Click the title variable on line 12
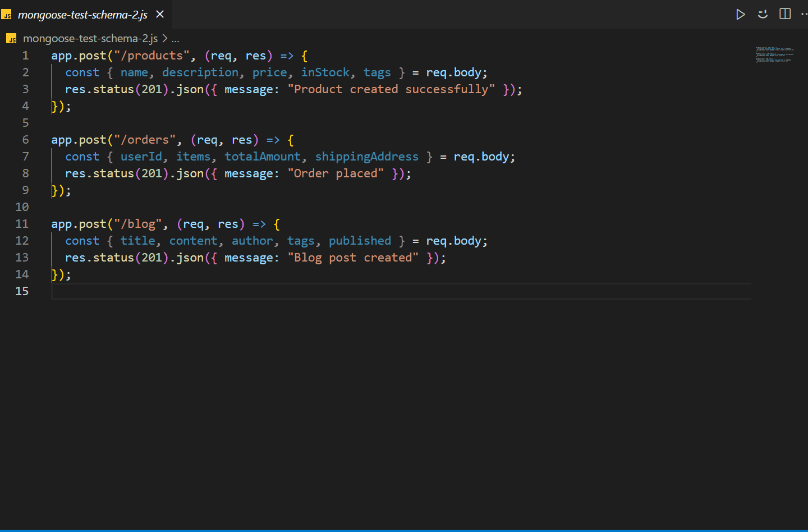Image resolution: width=808 pixels, height=532 pixels. point(138,241)
